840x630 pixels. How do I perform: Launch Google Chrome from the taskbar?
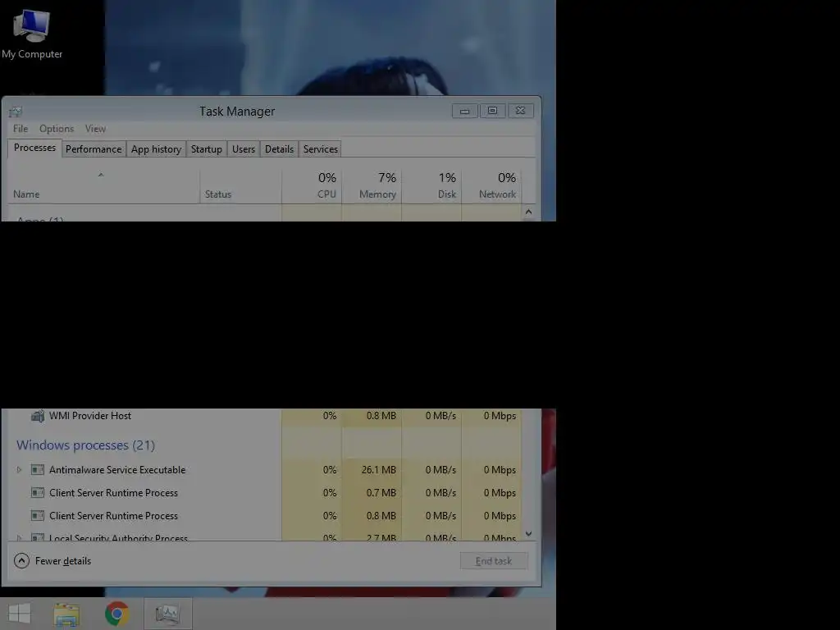click(x=117, y=614)
